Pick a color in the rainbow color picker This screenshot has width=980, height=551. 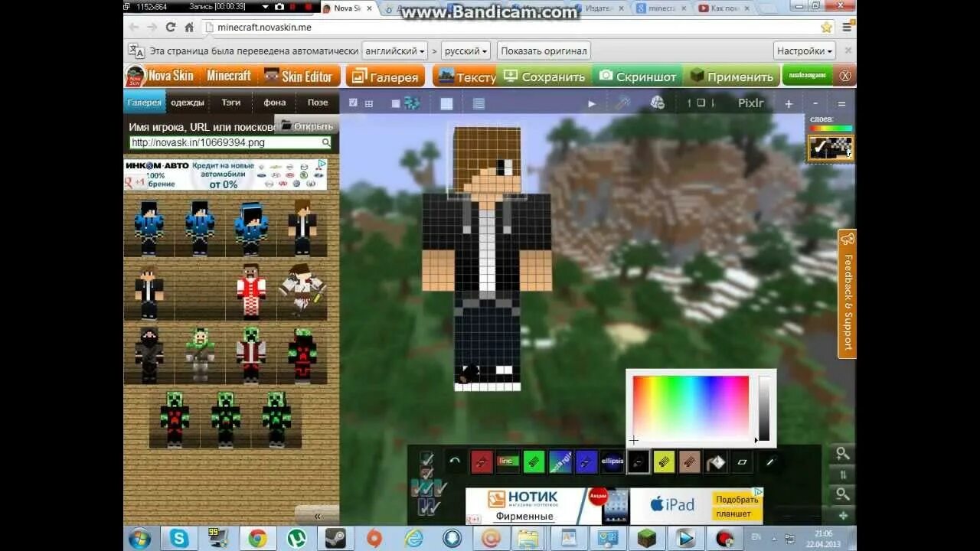[691, 407]
